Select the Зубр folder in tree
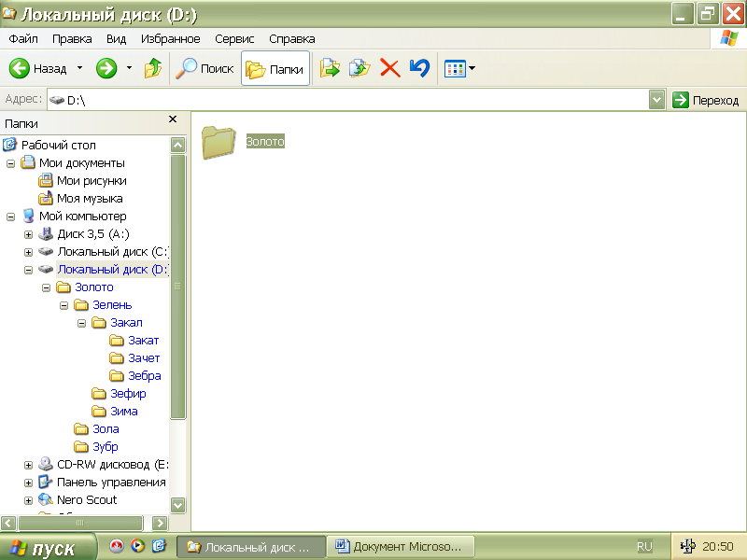This screenshot has width=747, height=560. (x=106, y=447)
